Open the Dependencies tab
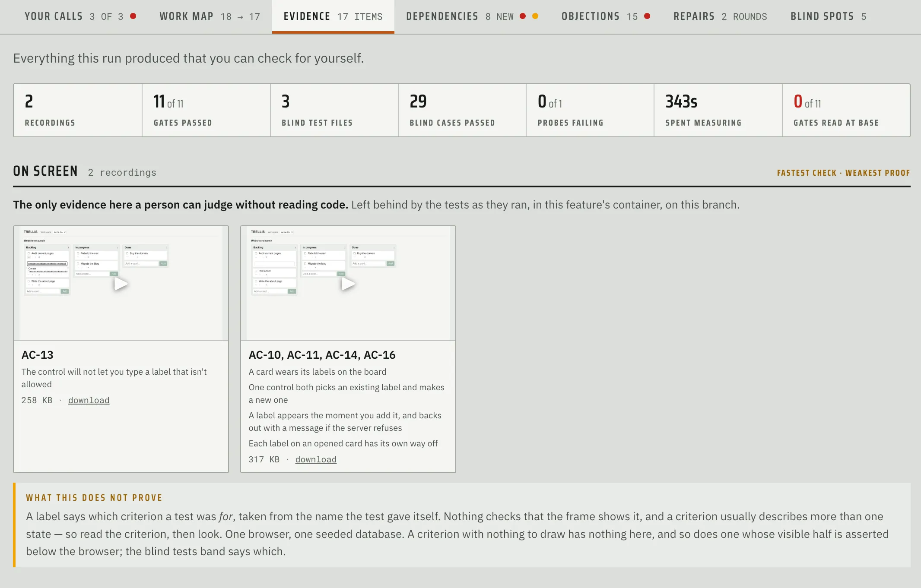This screenshot has height=588, width=921. pos(472,16)
